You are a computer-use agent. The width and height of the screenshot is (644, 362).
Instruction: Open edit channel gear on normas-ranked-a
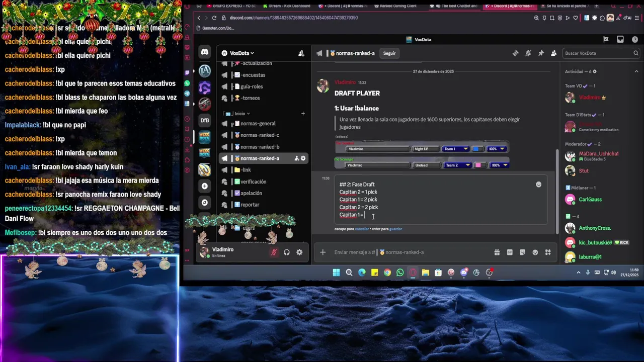(x=303, y=158)
